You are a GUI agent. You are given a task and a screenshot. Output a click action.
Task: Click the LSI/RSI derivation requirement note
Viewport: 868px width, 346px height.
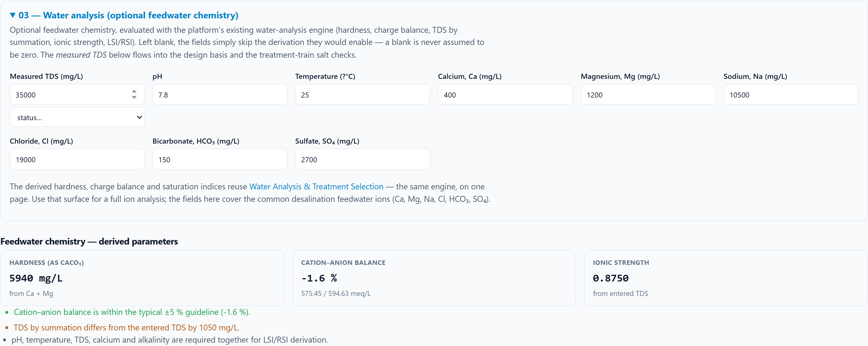click(x=169, y=339)
